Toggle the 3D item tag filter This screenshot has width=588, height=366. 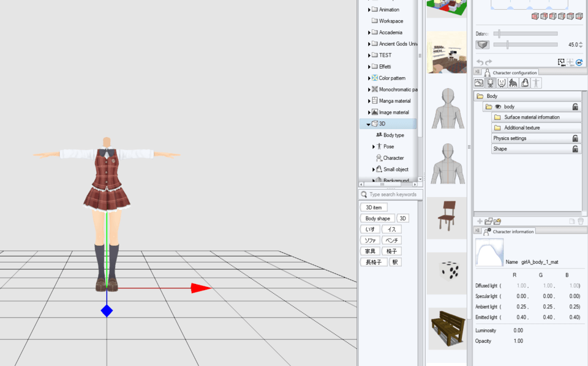coord(374,207)
